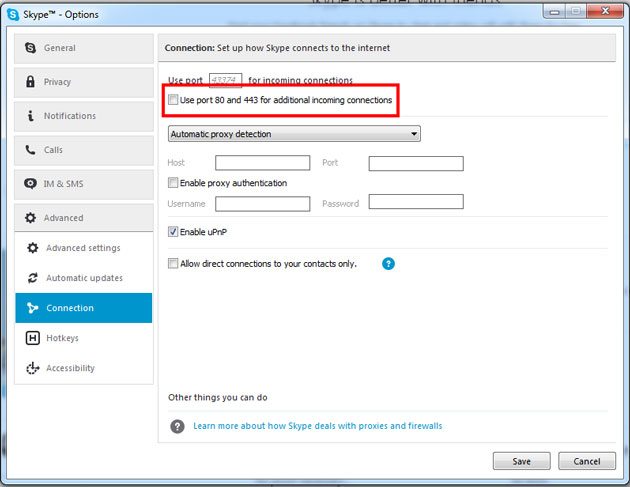Open Accessibility settings

[x=84, y=368]
